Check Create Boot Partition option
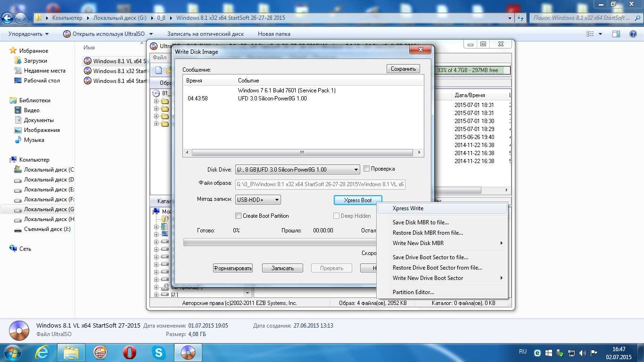Image resolution: width=644 pixels, height=362 pixels. [238, 216]
